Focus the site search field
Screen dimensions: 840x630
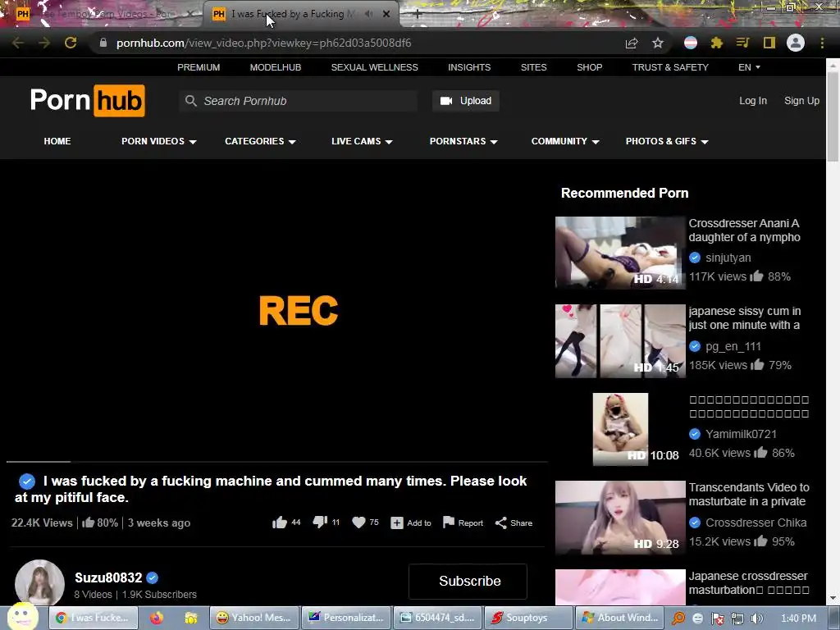(x=299, y=101)
